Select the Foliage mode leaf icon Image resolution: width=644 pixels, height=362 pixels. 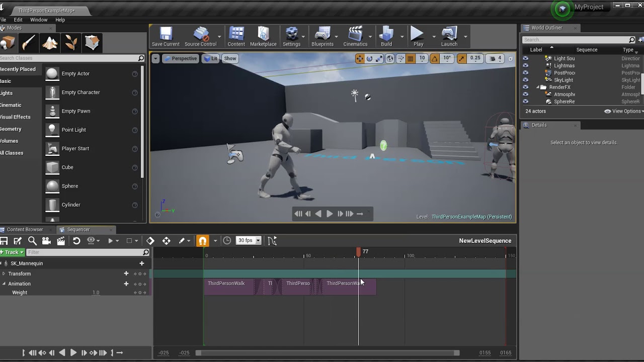click(x=71, y=43)
